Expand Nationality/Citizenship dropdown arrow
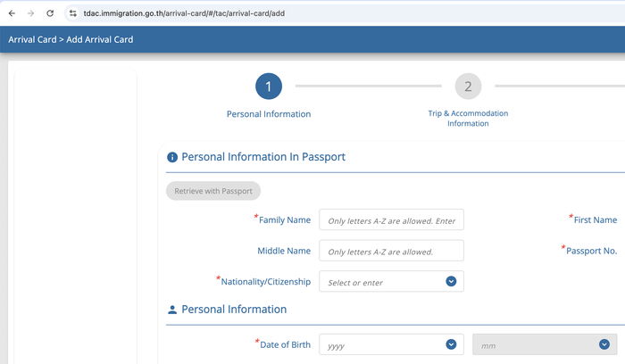The image size is (625, 364). [451, 282]
